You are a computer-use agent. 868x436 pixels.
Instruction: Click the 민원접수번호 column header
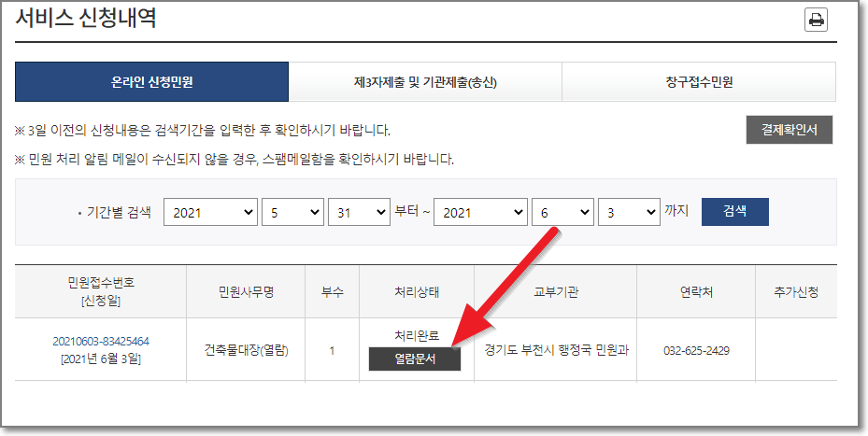(101, 291)
